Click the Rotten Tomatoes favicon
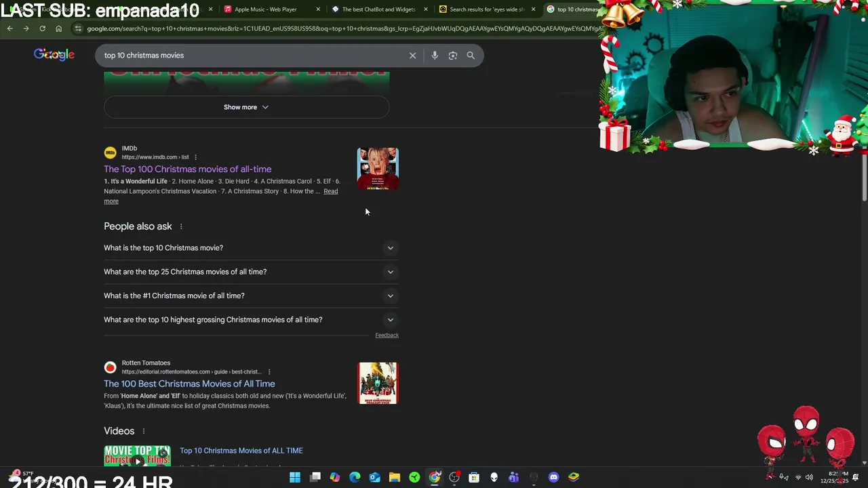The height and width of the screenshot is (488, 868). point(110,367)
